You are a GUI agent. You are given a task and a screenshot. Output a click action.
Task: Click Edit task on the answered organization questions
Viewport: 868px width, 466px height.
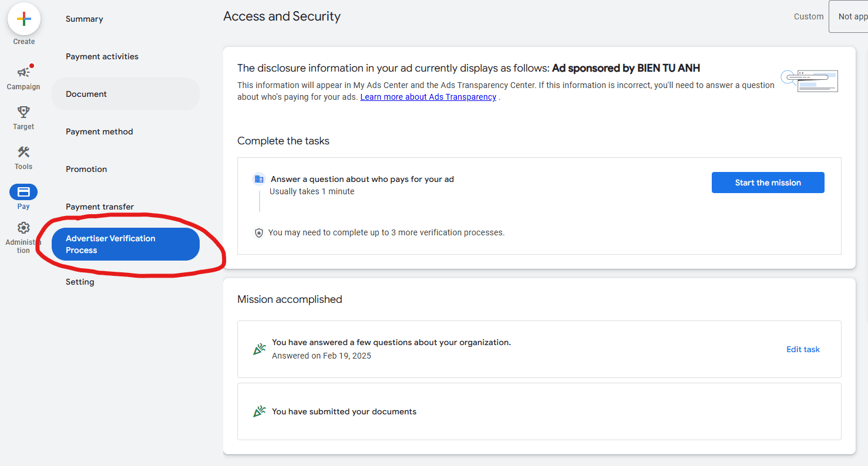click(803, 349)
